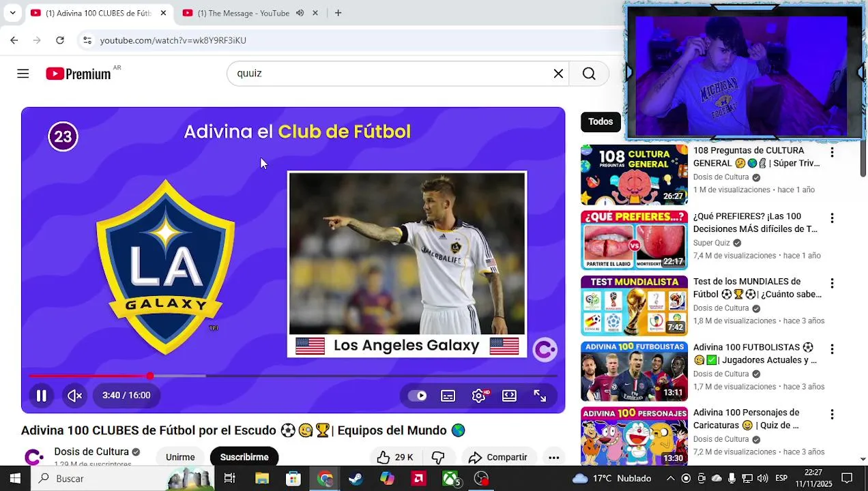Open the Adivina 100 FUTBOLISTAS title link
This screenshot has width=868, height=491.
click(755, 353)
